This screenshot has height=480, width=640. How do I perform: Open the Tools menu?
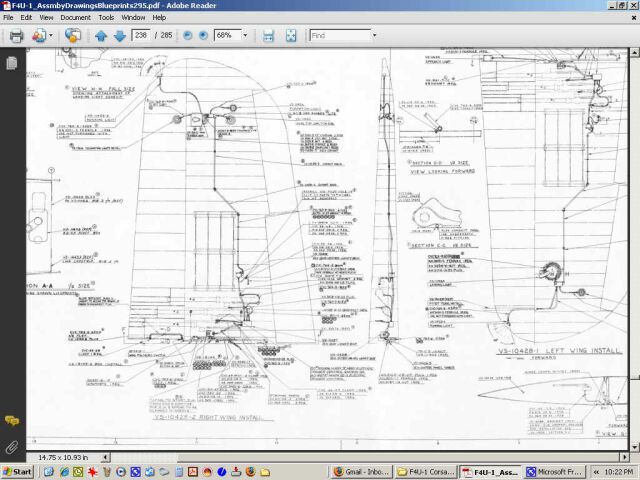pos(106,18)
